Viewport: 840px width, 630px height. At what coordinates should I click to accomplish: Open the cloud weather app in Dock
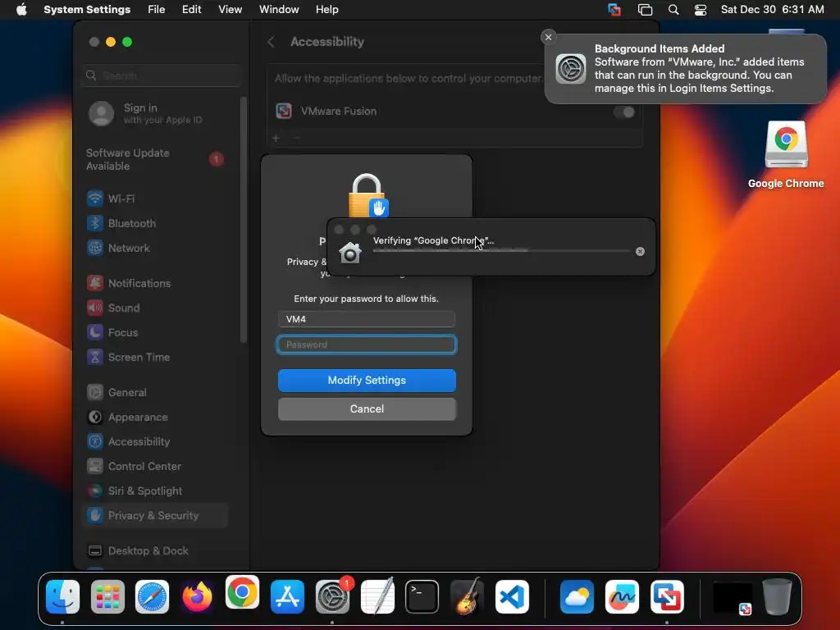coord(577,596)
